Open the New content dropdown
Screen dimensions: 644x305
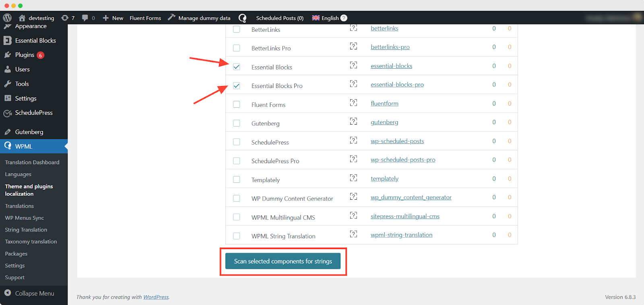click(x=113, y=18)
